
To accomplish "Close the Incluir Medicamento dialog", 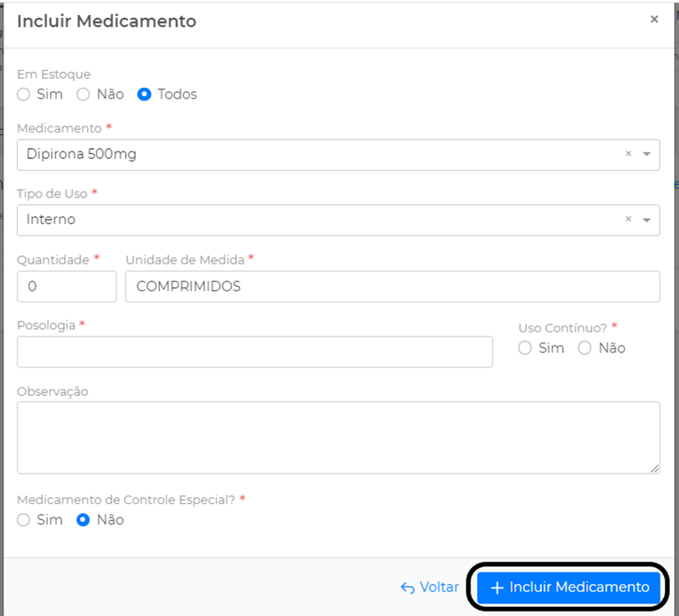I will (x=654, y=19).
